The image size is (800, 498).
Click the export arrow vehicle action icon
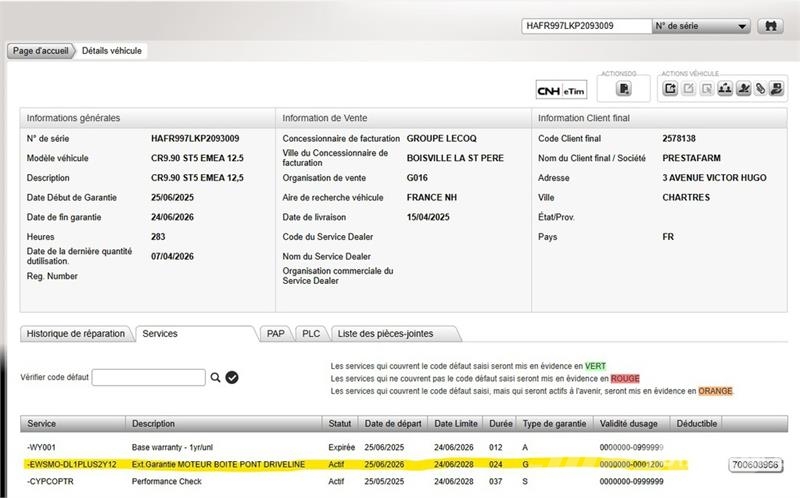pyautogui.click(x=670, y=89)
